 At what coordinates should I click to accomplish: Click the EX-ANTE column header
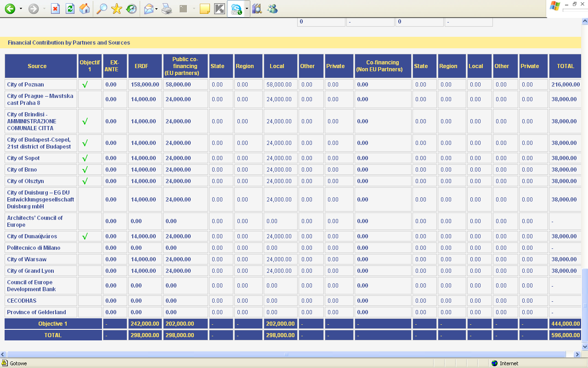coord(115,66)
